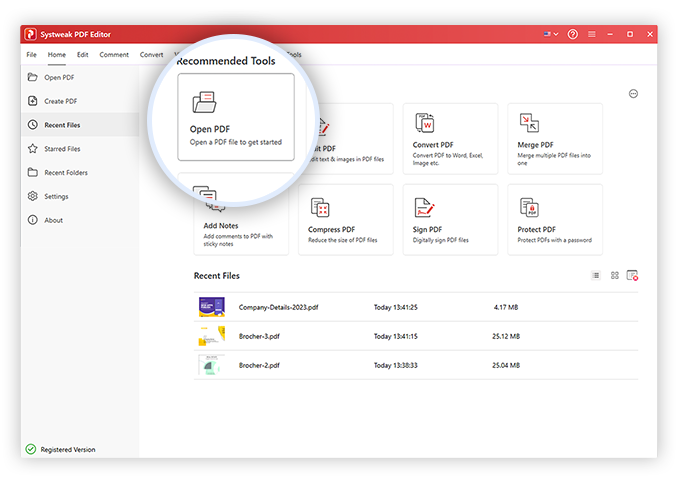678x484 pixels.
Task: Click the Compress PDF card icon
Action: click(x=320, y=207)
